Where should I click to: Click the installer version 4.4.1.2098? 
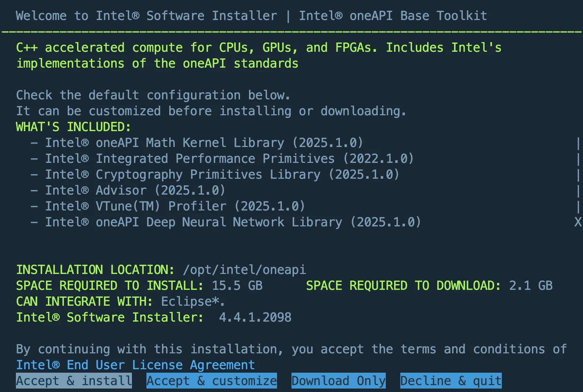click(x=255, y=317)
